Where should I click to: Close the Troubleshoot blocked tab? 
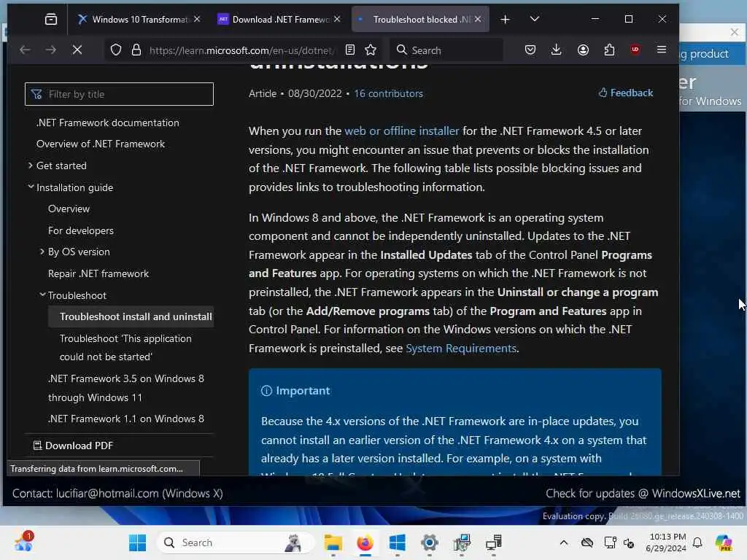478,19
